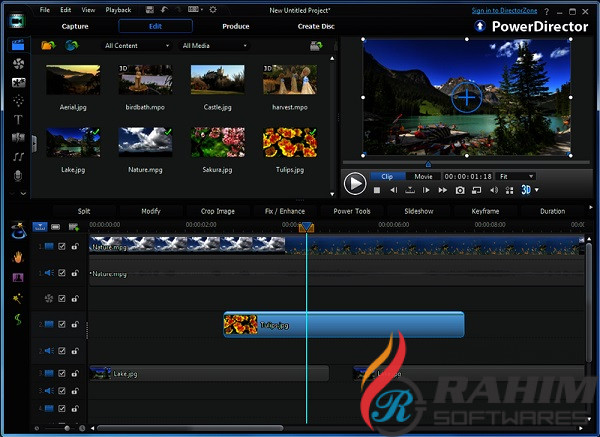Toggle visibility of video track 1
This screenshot has height=437, width=600.
tap(62, 246)
